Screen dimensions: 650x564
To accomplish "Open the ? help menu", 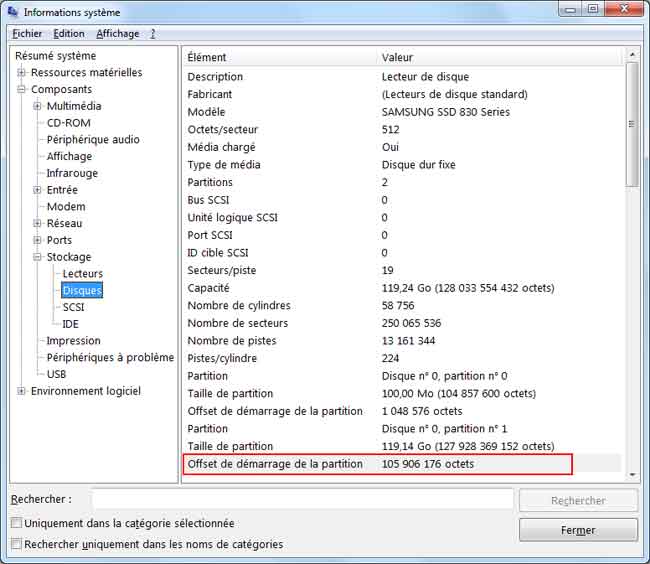I will coord(153,33).
